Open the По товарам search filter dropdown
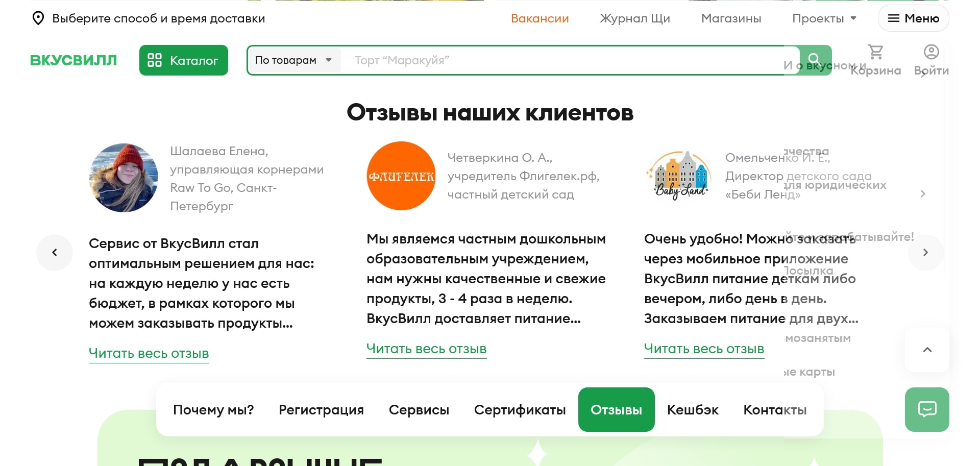This screenshot has width=980, height=466. 293,60
